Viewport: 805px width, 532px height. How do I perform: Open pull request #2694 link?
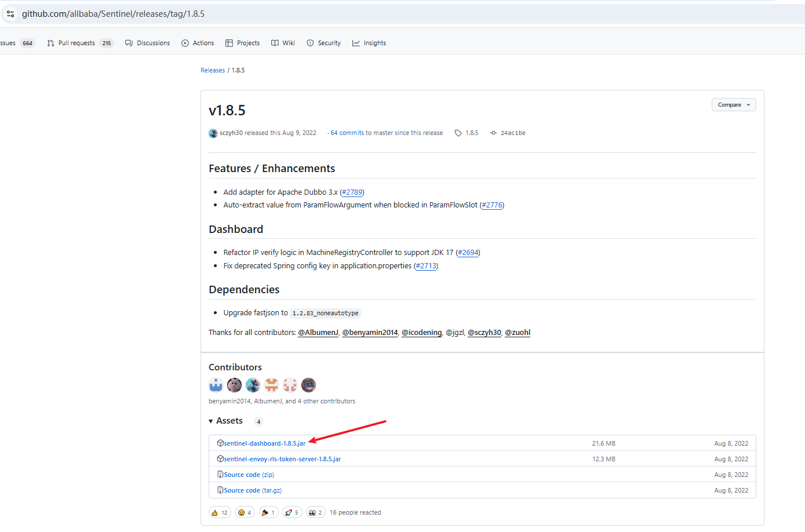tap(468, 252)
